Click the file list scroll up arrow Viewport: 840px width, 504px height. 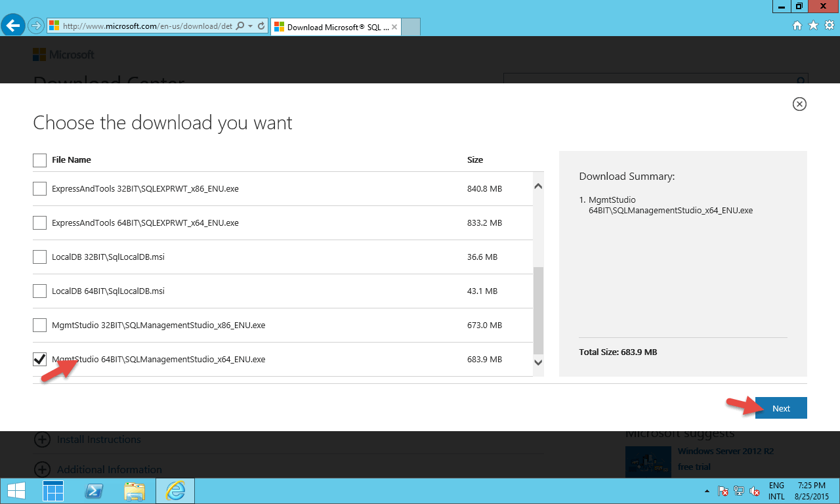pyautogui.click(x=538, y=186)
